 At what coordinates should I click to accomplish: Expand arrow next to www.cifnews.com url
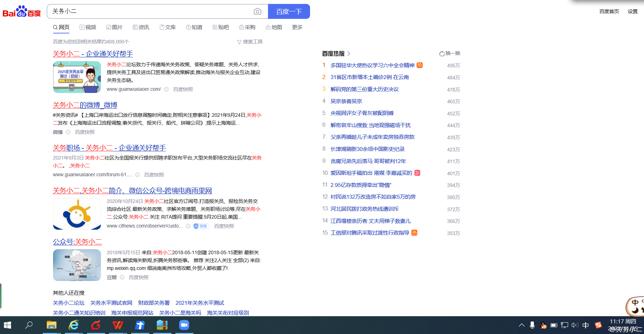tap(188, 226)
